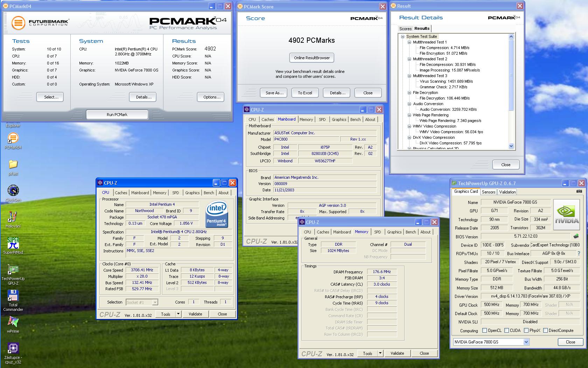Collapse the System Test Suite tree node

point(403,36)
